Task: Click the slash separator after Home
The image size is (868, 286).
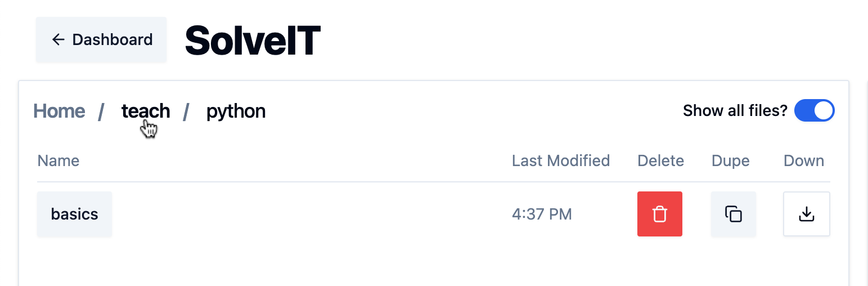Action: point(101,111)
